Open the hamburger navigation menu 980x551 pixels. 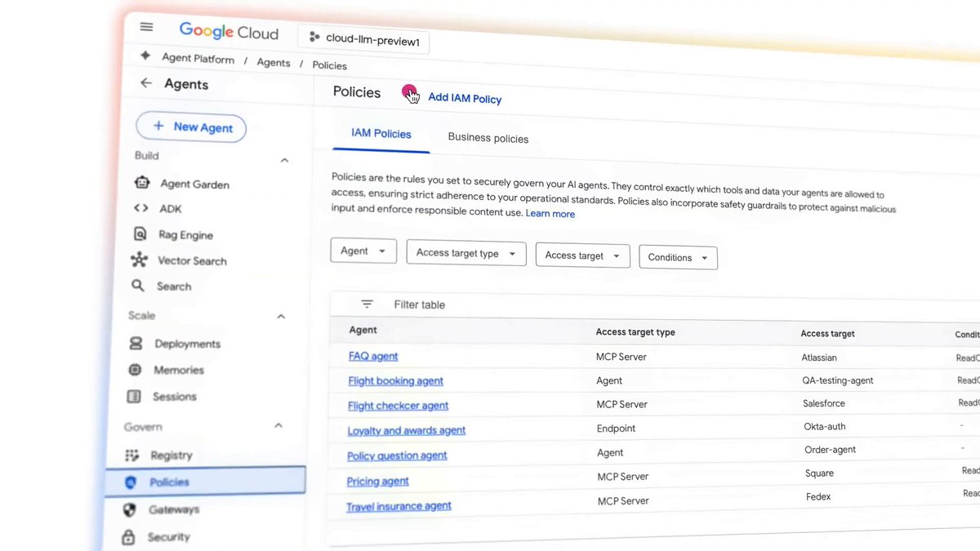tap(146, 27)
